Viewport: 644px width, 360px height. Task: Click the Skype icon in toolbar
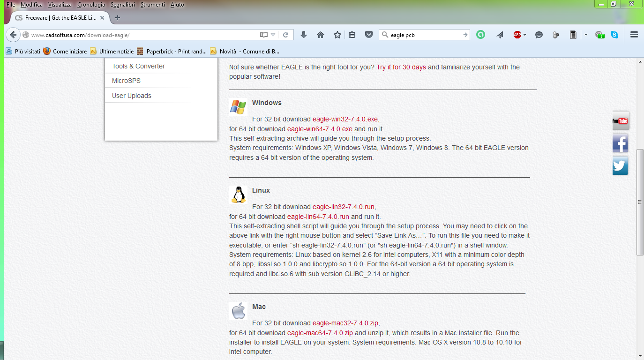tap(614, 35)
